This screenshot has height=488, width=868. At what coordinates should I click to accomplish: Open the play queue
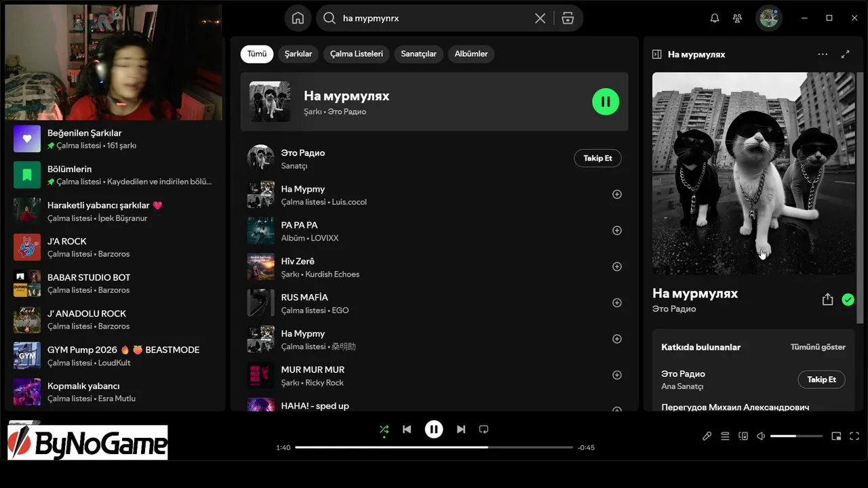coord(725,436)
